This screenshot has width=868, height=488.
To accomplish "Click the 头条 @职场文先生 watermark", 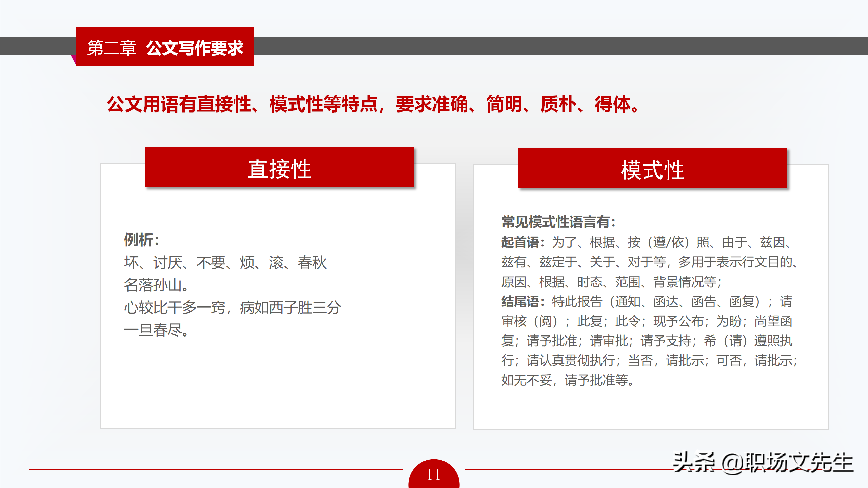I will 763,463.
